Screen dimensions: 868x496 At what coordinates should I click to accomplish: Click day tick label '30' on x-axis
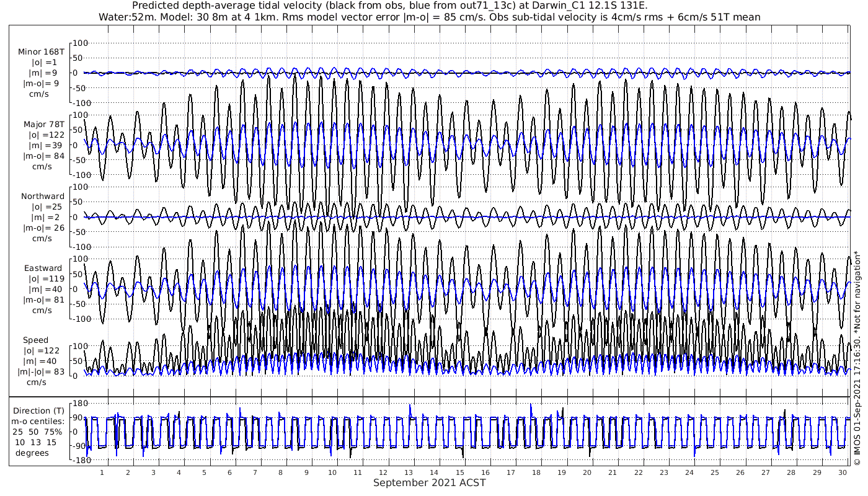coord(843,472)
